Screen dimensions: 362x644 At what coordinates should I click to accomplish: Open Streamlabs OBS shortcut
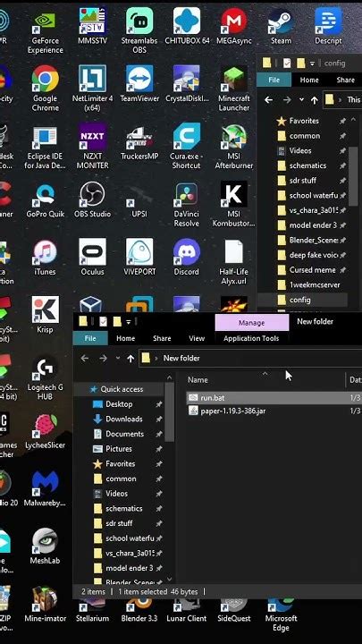pyautogui.click(x=139, y=30)
